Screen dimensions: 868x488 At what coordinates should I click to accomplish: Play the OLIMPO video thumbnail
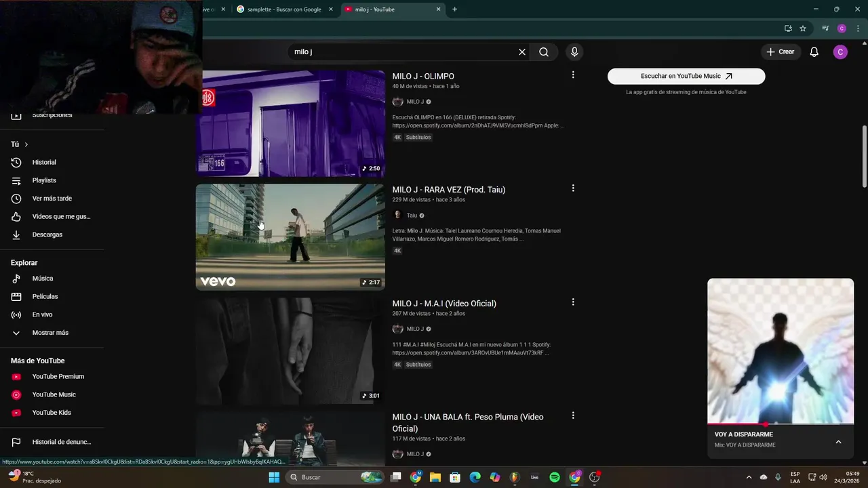pyautogui.click(x=290, y=123)
